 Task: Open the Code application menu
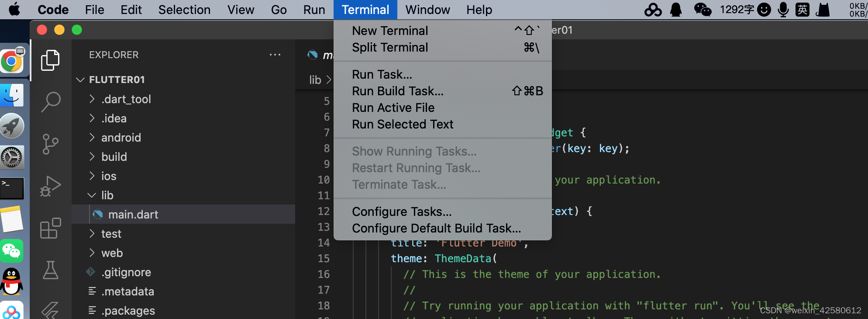(53, 10)
